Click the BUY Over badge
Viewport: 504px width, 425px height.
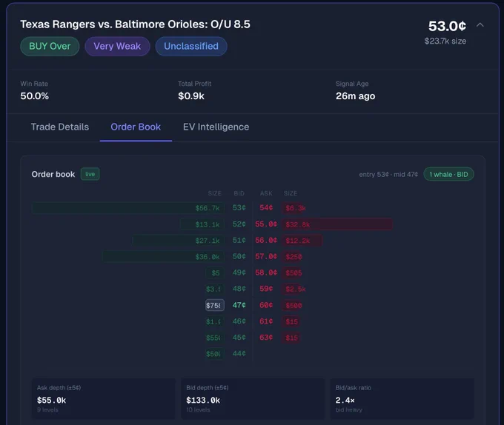(50, 46)
